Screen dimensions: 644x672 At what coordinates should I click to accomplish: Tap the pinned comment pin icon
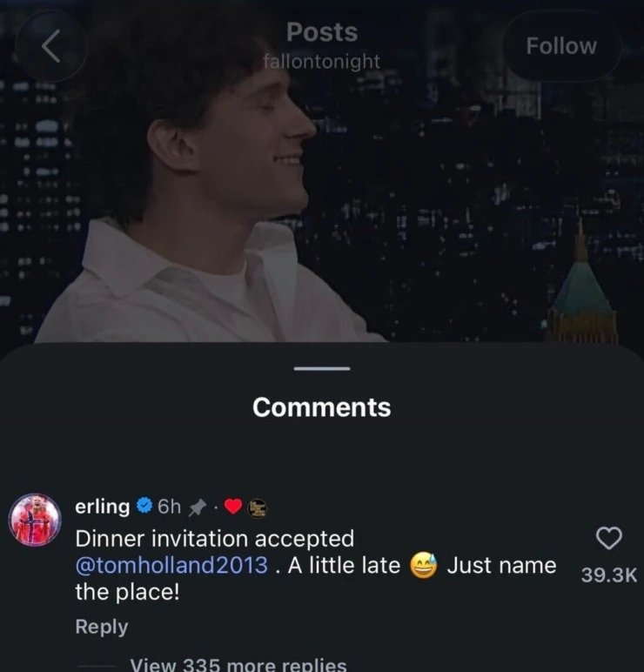point(197,507)
